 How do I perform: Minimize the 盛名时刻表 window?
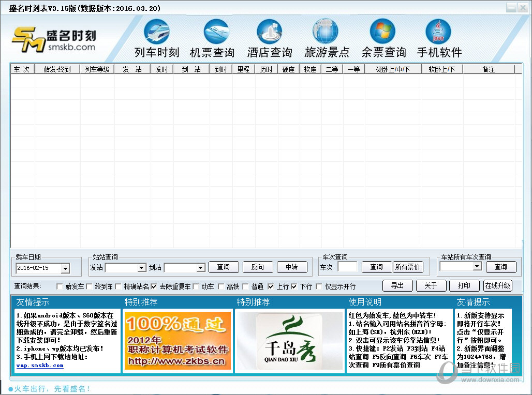[x=511, y=8]
